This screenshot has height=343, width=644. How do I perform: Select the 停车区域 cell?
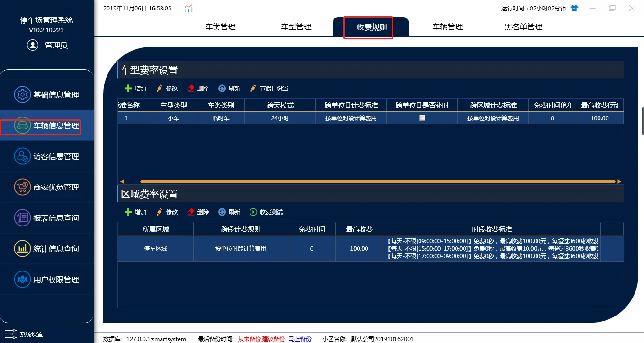(x=156, y=248)
